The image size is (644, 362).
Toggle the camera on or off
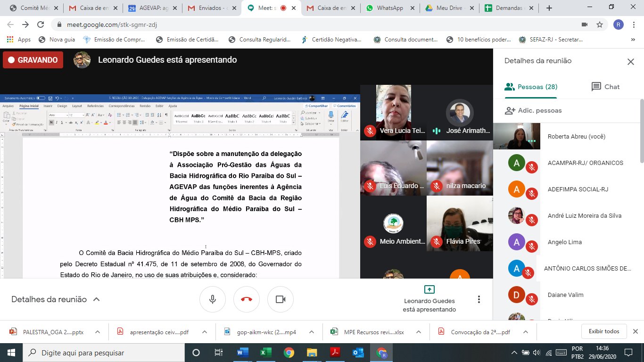pos(281,299)
